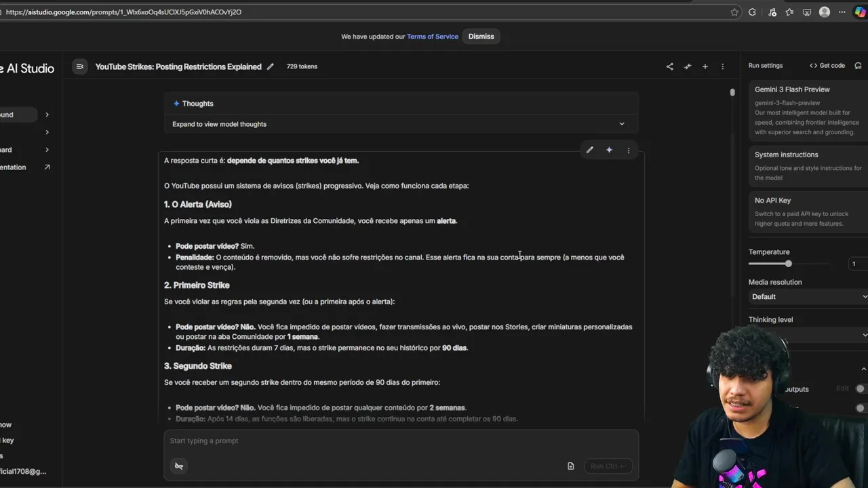Toggle the structured outputs switch
Screen dimensions: 868x488
click(861, 389)
